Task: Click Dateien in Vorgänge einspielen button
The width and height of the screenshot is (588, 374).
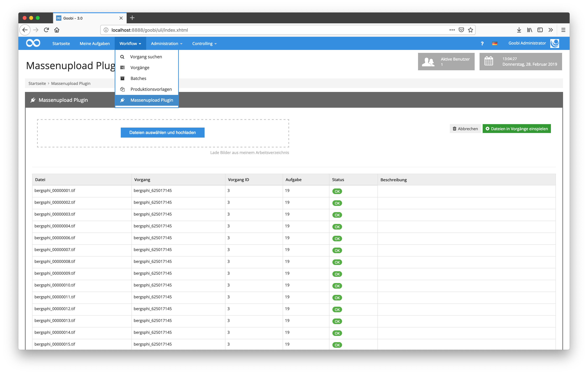Action: click(x=516, y=129)
